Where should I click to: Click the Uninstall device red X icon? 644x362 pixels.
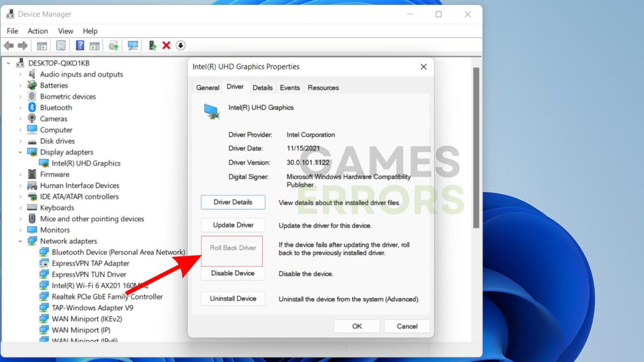tap(166, 45)
